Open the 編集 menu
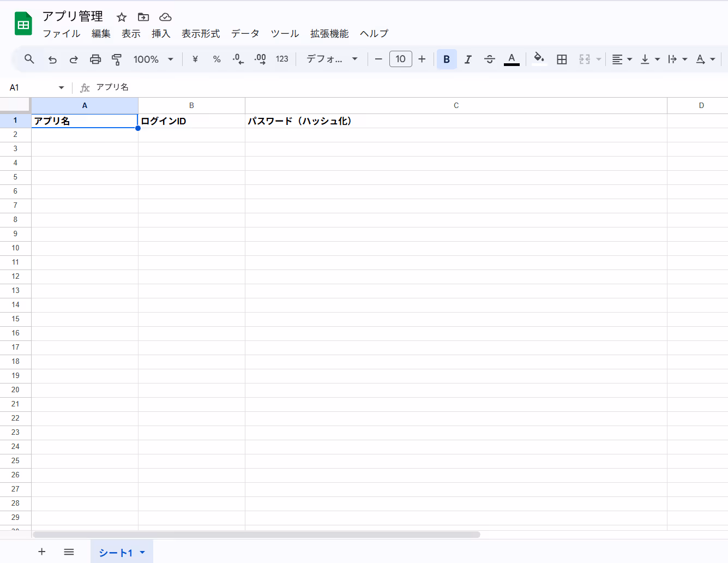Image resolution: width=728 pixels, height=563 pixels. (x=101, y=33)
